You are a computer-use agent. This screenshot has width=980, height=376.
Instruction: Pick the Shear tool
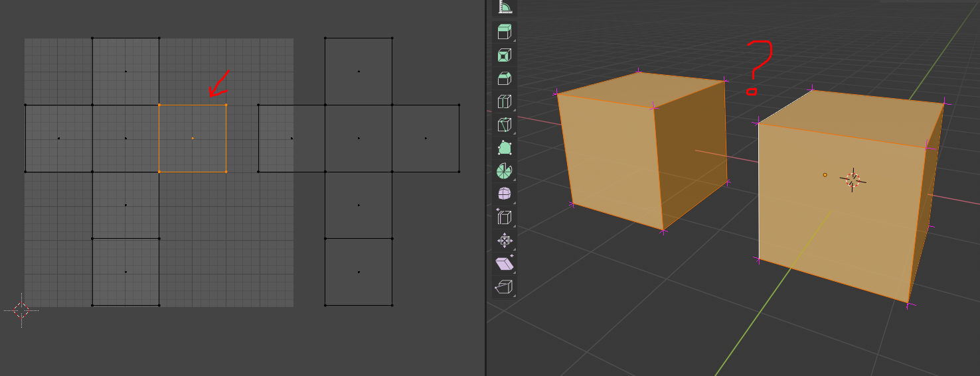[505, 264]
